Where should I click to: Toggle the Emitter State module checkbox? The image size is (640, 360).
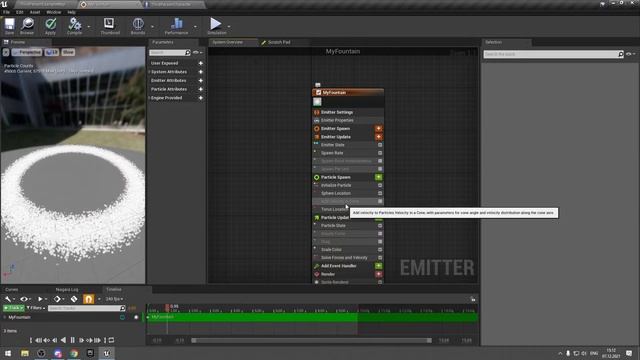pos(380,145)
